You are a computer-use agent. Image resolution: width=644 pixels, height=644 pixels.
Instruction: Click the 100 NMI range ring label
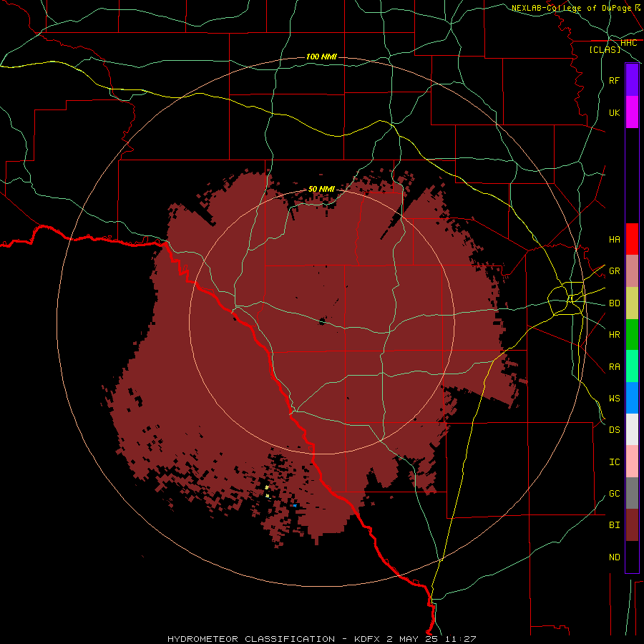click(x=321, y=57)
